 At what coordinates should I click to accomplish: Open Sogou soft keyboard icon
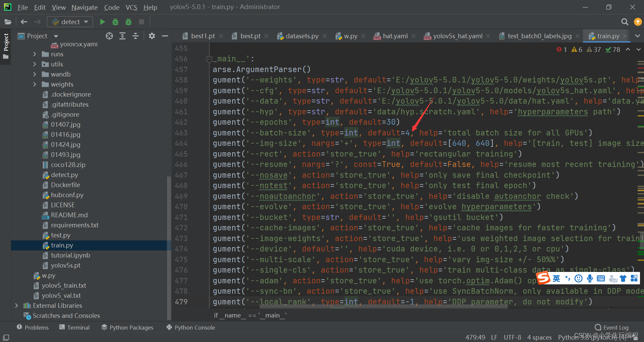[x=601, y=278]
